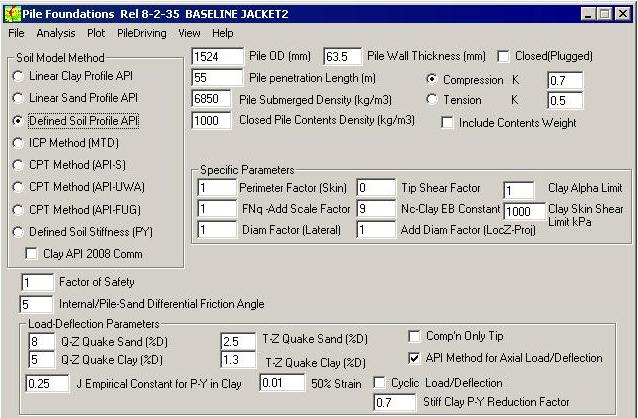This screenshot has height=418, width=638.
Task: Click Nc-Clay EB Constant field
Action: pos(376,209)
